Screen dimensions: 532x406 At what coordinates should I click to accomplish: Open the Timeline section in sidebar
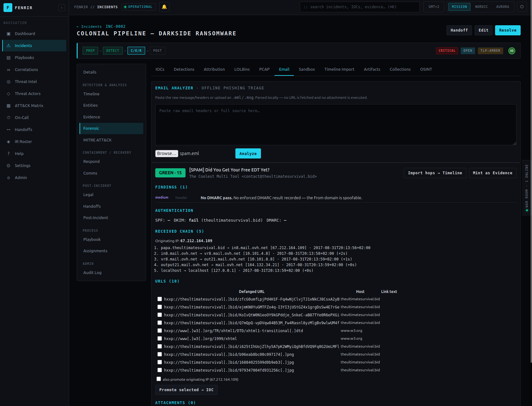pyautogui.click(x=111, y=94)
